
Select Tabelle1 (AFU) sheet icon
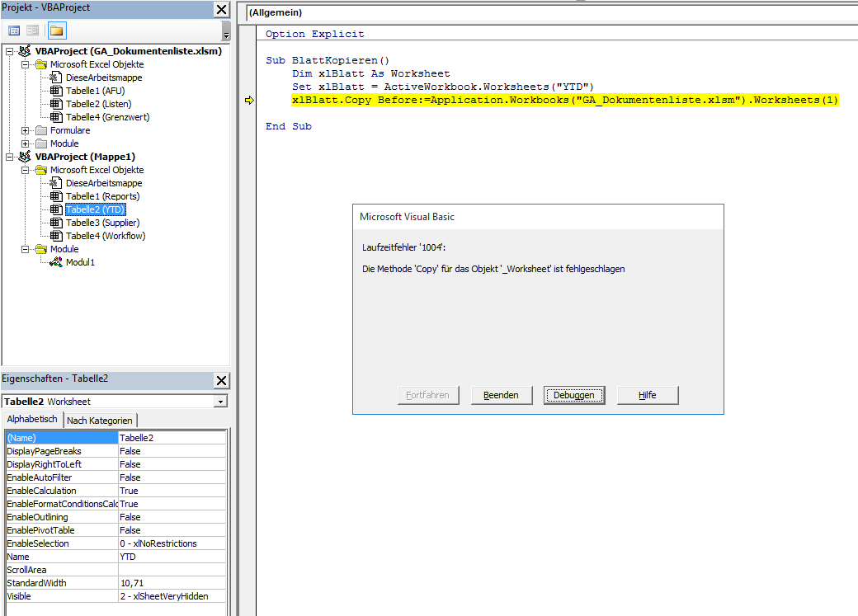(55, 91)
